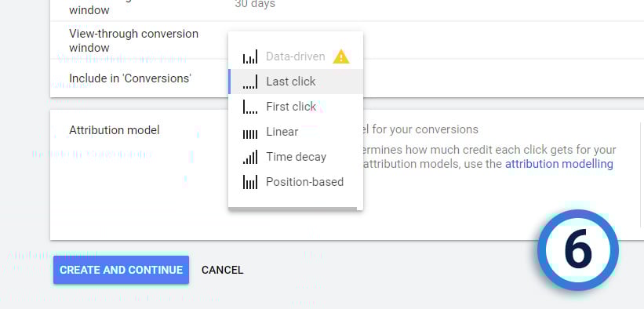
Task: Click the Attribution model label
Action: (115, 130)
